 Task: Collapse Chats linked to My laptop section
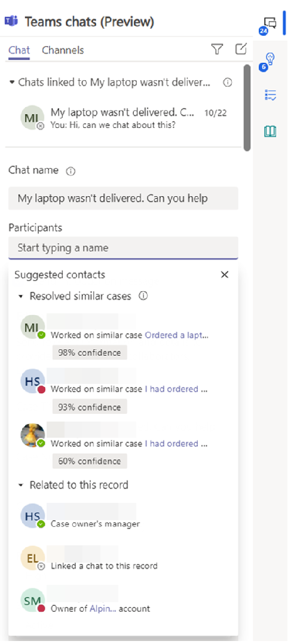point(11,83)
